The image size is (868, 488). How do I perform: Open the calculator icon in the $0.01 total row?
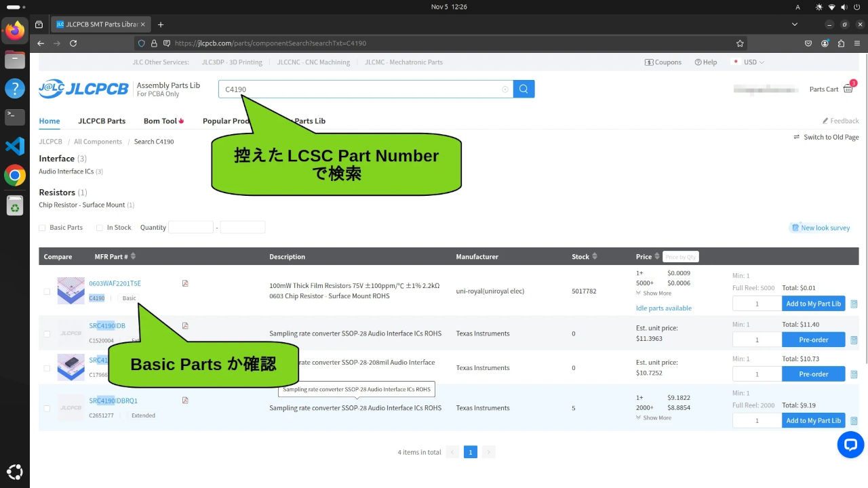pos(854,304)
